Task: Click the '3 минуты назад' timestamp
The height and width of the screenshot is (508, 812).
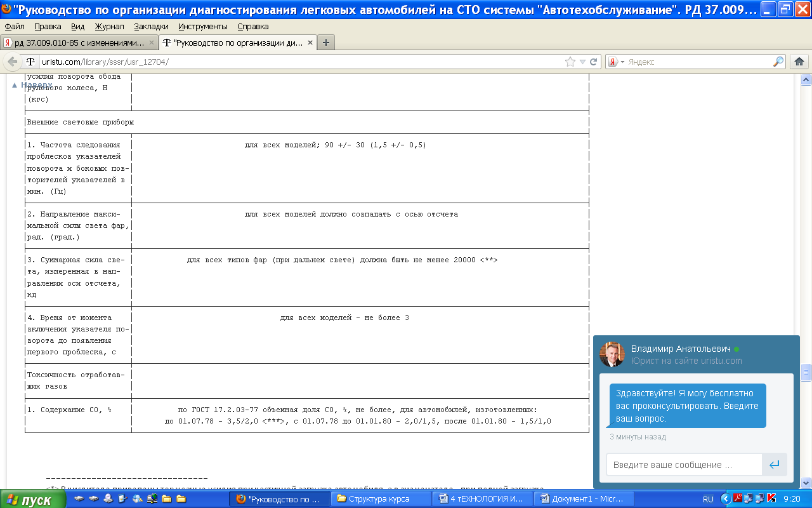Action: tap(638, 437)
